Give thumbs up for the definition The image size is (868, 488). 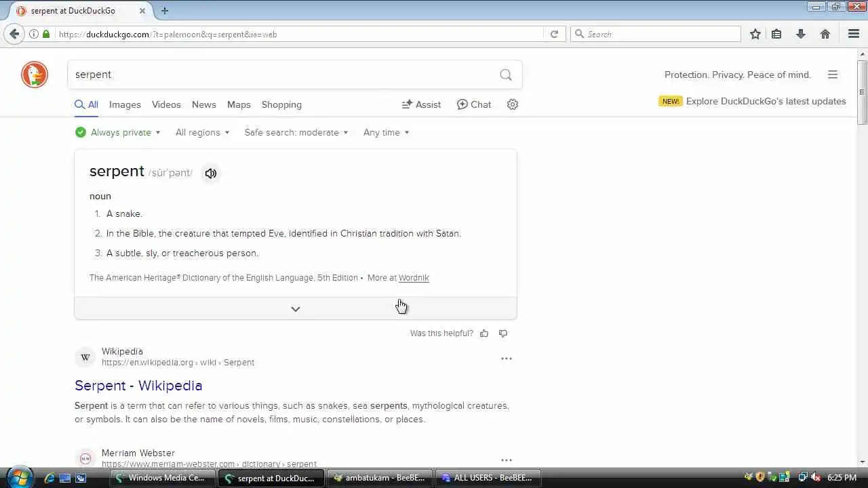(484, 333)
